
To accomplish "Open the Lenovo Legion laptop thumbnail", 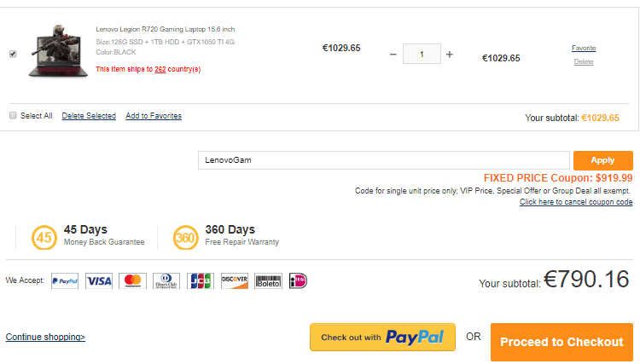I will [58, 53].
